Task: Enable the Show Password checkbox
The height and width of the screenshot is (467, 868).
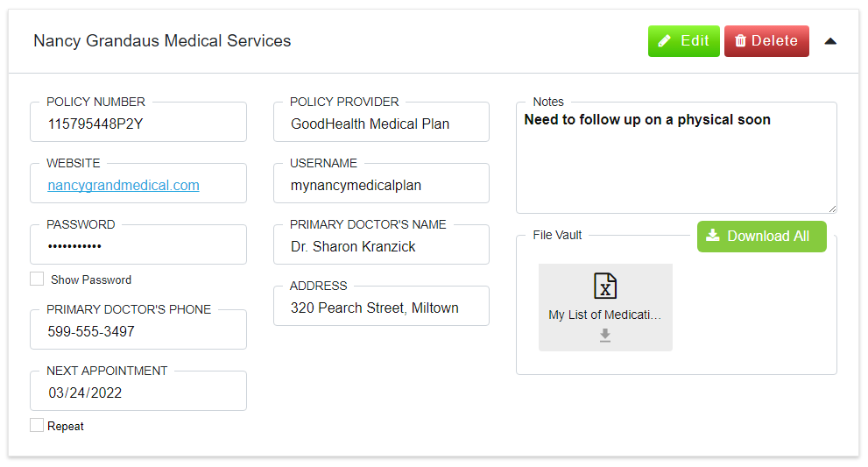Action: 37,279
